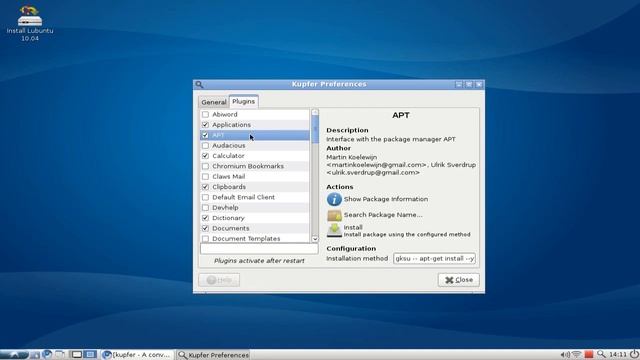Switch to second workspace in pager
The height and width of the screenshot is (360, 640).
point(90,355)
